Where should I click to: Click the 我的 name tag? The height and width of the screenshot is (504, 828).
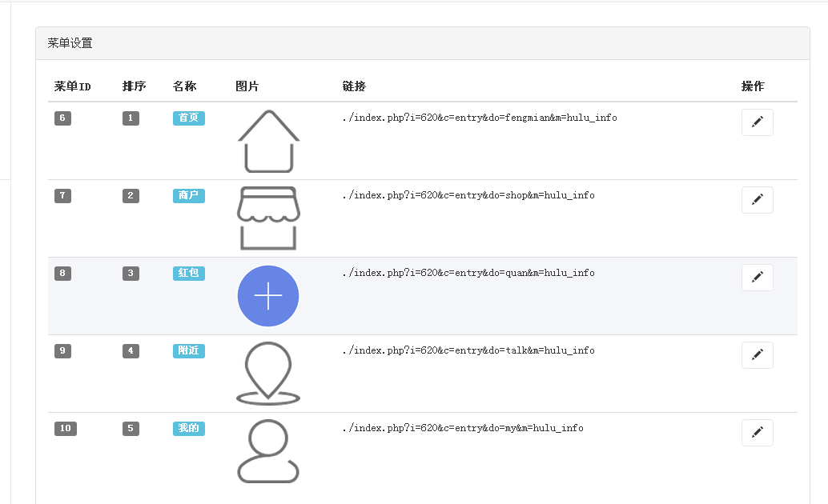pos(188,428)
